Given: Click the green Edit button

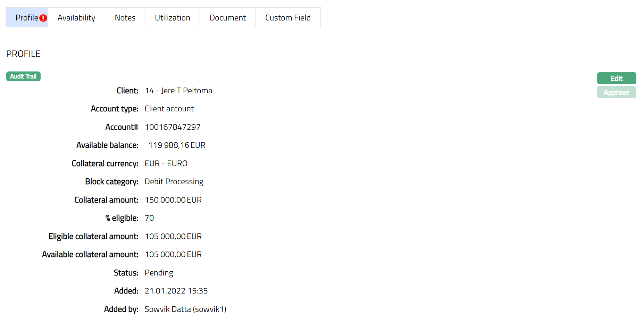Looking at the screenshot, I should [616, 78].
